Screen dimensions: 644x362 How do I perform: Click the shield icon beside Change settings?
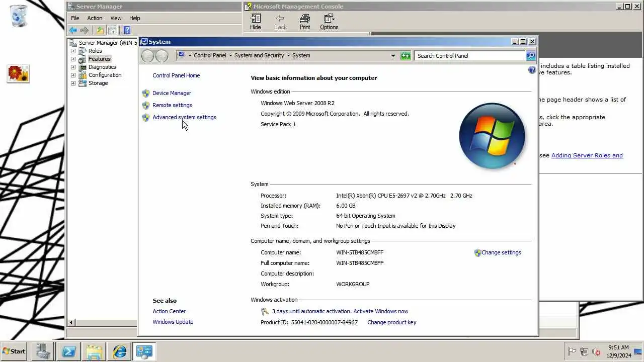(x=477, y=252)
